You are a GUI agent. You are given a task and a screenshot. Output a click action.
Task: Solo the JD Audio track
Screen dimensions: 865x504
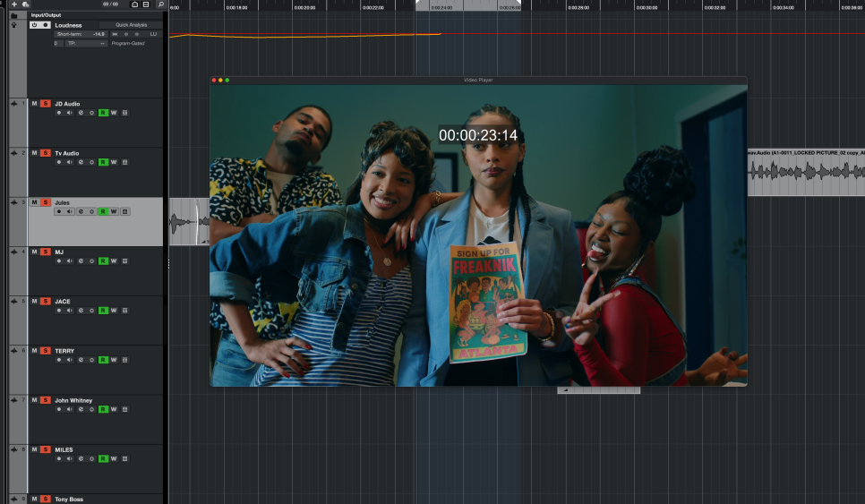(46, 104)
